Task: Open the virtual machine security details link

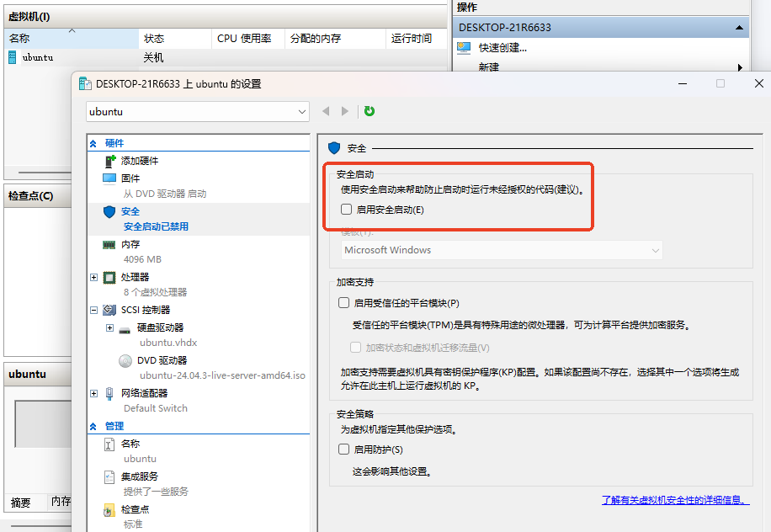Action: point(673,500)
